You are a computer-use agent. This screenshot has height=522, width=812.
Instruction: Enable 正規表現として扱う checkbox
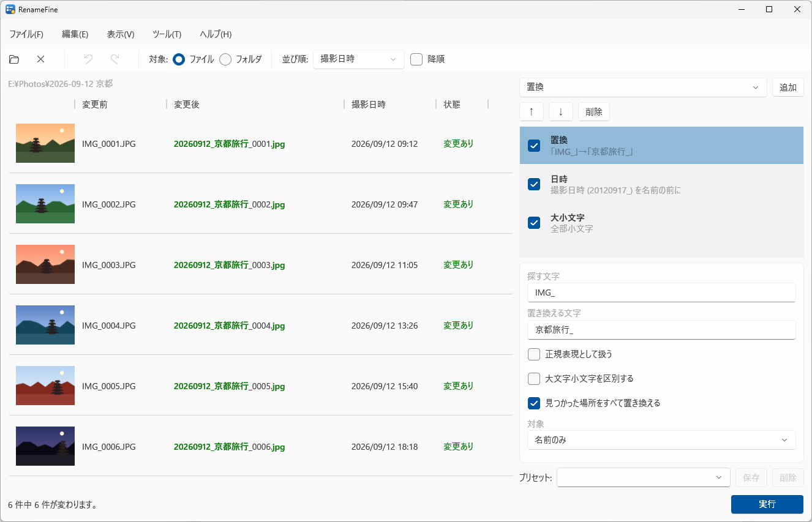click(x=534, y=354)
